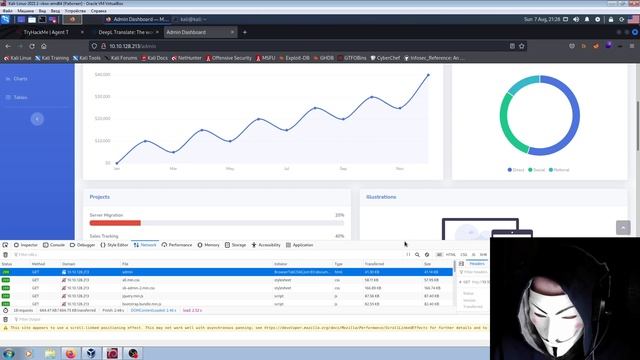Image resolution: width=640 pixels, height=360 pixels.
Task: Open the Console DevTools tab
Action: 54,245
